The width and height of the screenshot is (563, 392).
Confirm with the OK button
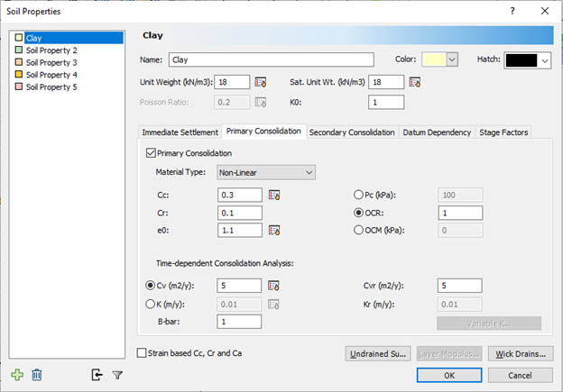[x=449, y=375]
